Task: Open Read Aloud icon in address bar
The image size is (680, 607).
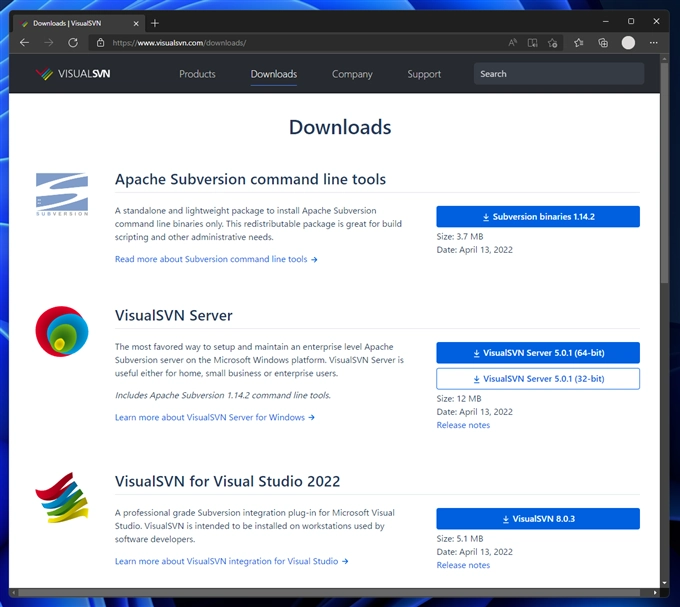Action: (512, 42)
